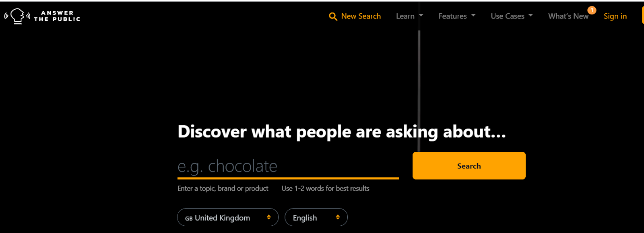The width and height of the screenshot is (644, 233).
Task: Click the GB flag code in country selector
Action: (x=189, y=219)
